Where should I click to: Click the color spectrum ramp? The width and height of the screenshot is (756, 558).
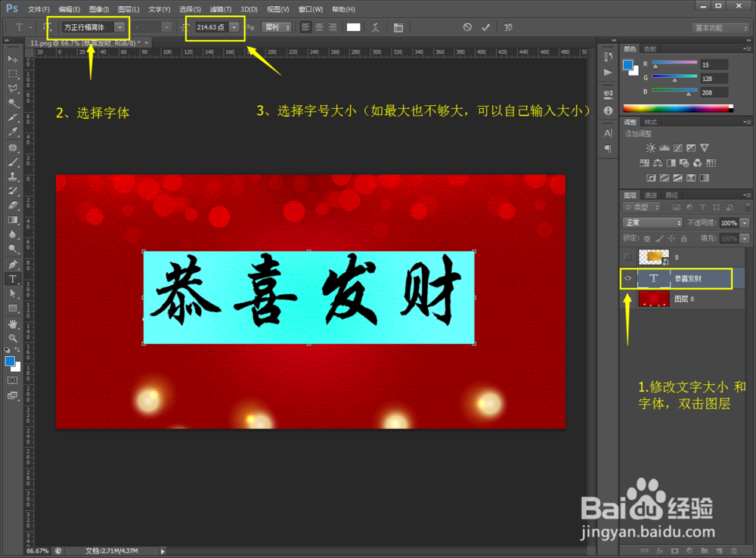(x=677, y=109)
